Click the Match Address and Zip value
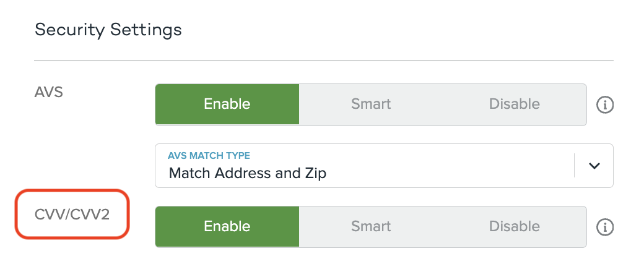Image resolution: width=644 pixels, height=272 pixels. (247, 173)
